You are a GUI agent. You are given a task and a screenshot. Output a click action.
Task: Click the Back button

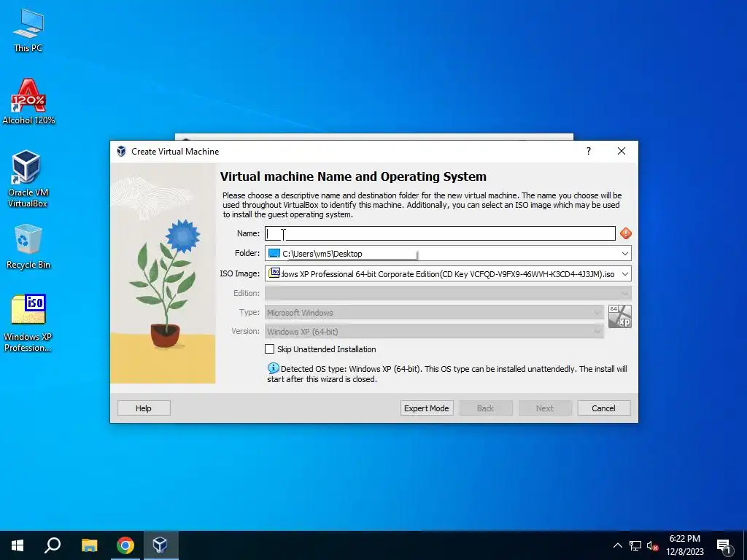tap(485, 408)
